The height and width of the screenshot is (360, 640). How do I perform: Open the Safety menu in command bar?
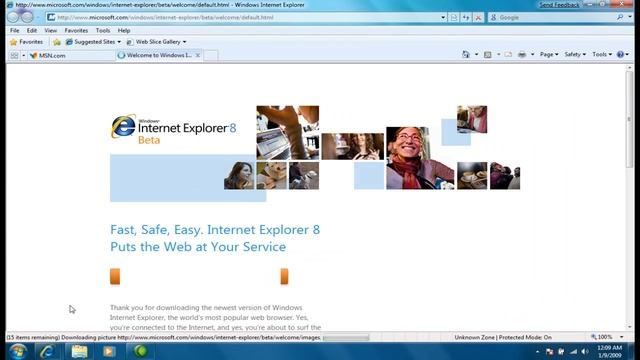pos(575,54)
